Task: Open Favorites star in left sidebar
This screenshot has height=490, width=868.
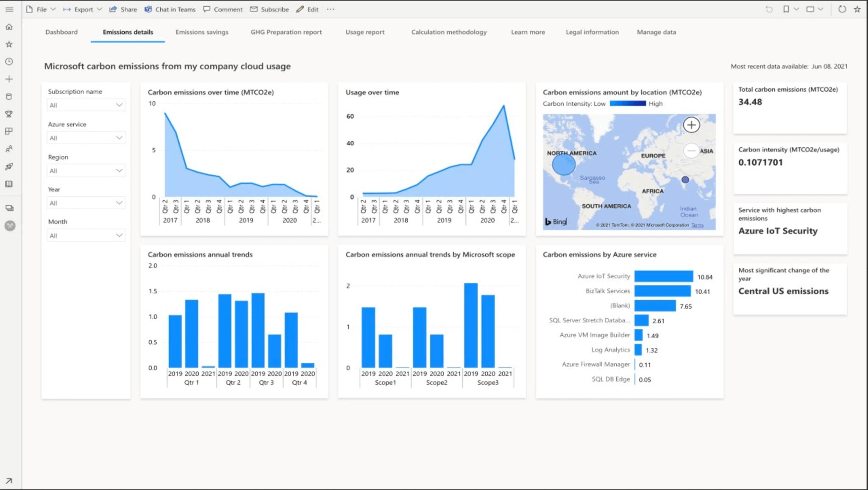Action: tap(9, 44)
